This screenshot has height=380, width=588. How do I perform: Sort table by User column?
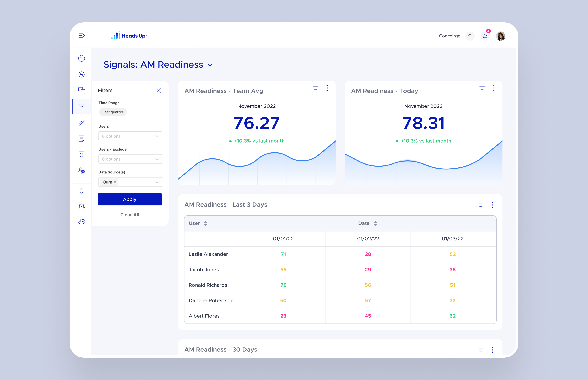[205, 223]
